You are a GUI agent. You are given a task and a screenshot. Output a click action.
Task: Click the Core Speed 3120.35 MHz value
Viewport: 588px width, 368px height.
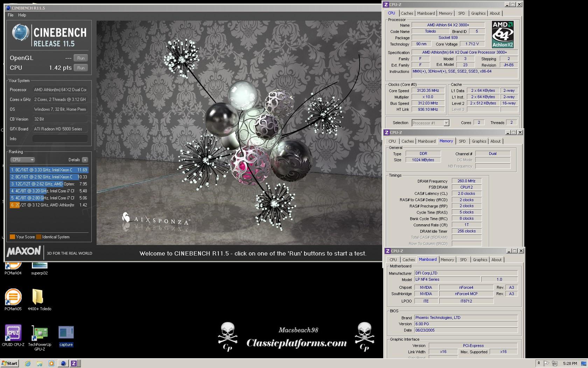[x=428, y=90]
